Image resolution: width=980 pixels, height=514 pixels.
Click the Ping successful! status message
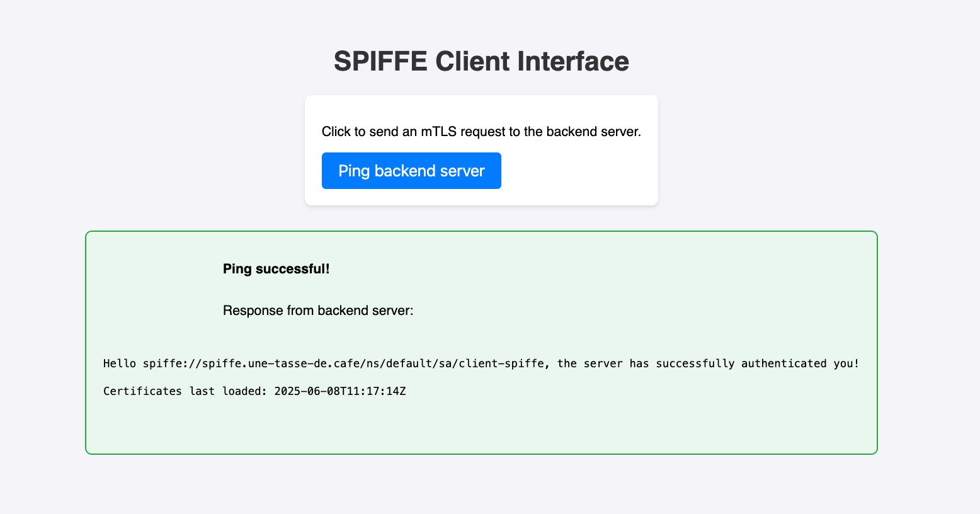(x=276, y=269)
